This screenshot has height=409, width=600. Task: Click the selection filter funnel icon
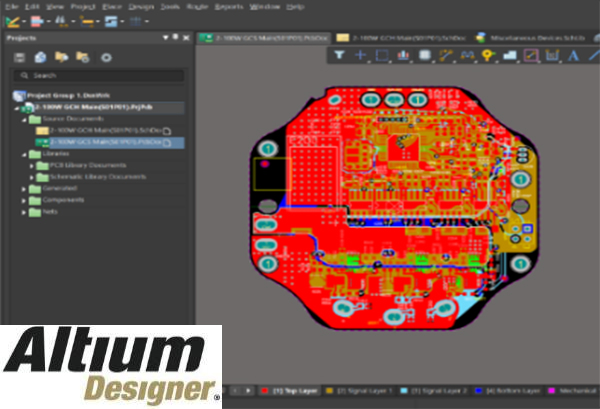pos(339,55)
